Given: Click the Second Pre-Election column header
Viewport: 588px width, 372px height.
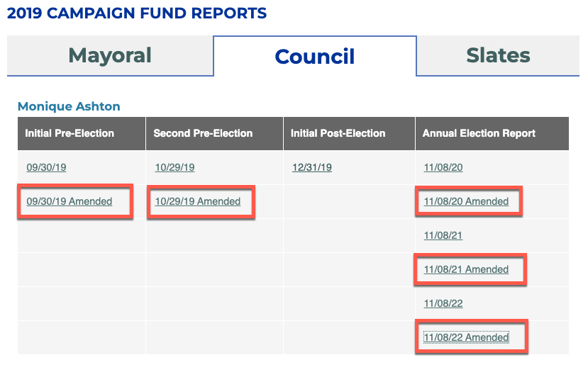Looking at the screenshot, I should click(203, 133).
